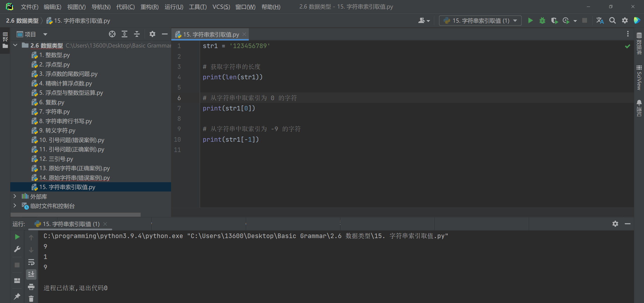Click the run panel stop square

[x=17, y=265]
